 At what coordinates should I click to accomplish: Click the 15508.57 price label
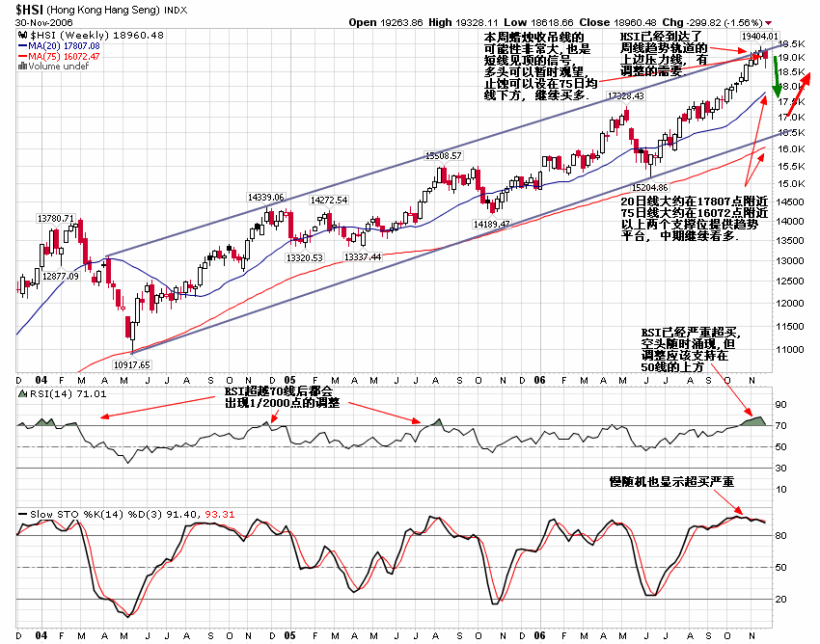point(444,155)
